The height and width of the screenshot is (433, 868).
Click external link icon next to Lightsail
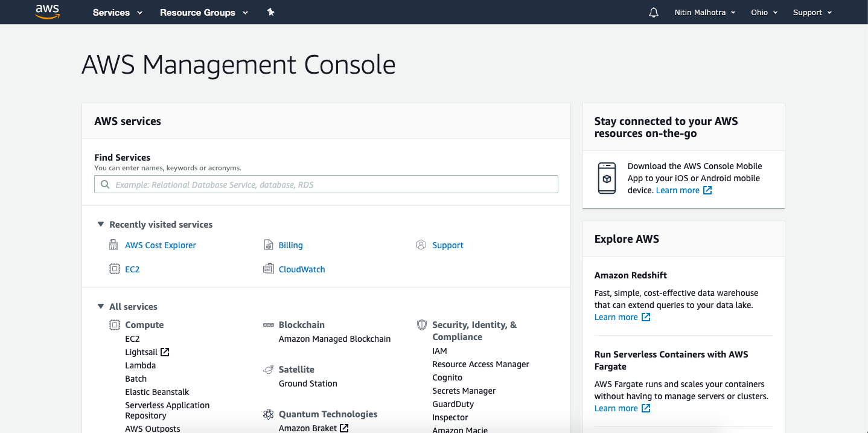[x=165, y=352]
